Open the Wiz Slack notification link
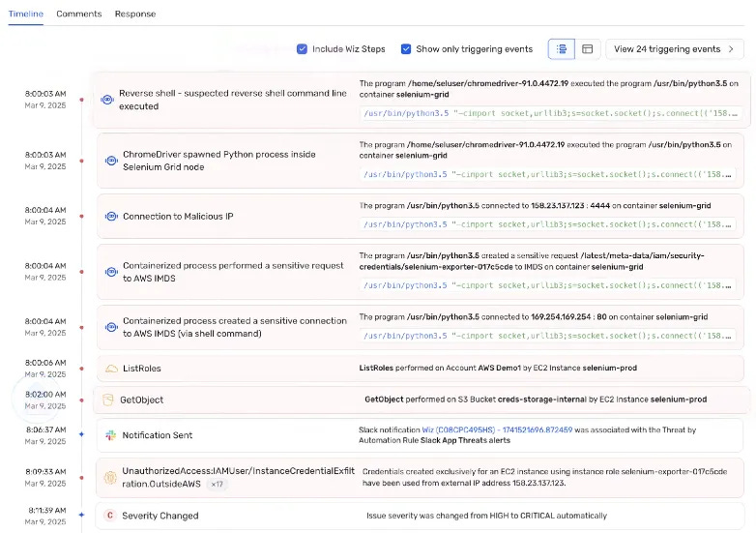This screenshot has width=756, height=533. point(497,429)
